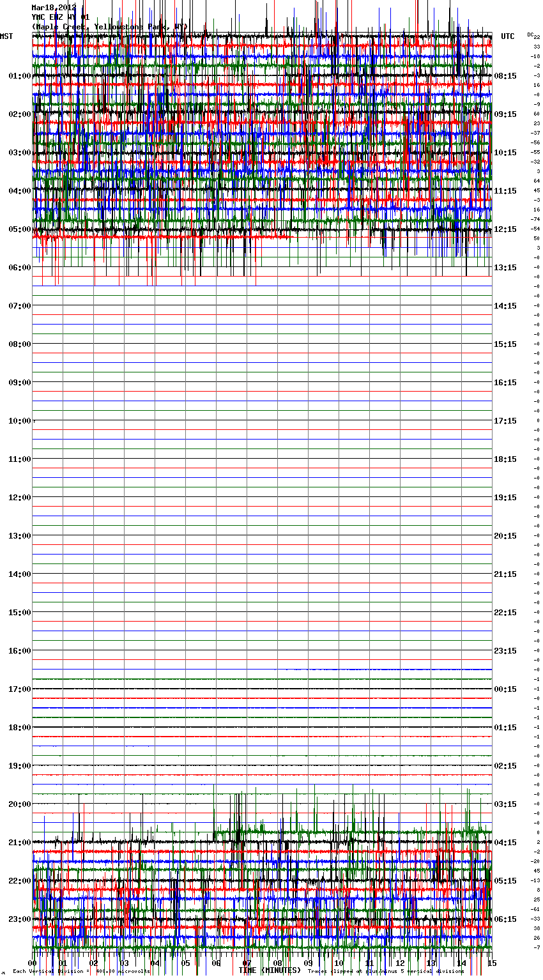
Task: Click the 11:15 UTC time label
Action: point(505,191)
